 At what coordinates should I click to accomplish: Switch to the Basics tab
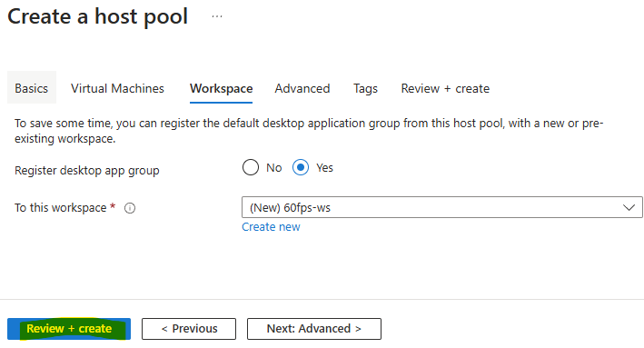click(32, 88)
